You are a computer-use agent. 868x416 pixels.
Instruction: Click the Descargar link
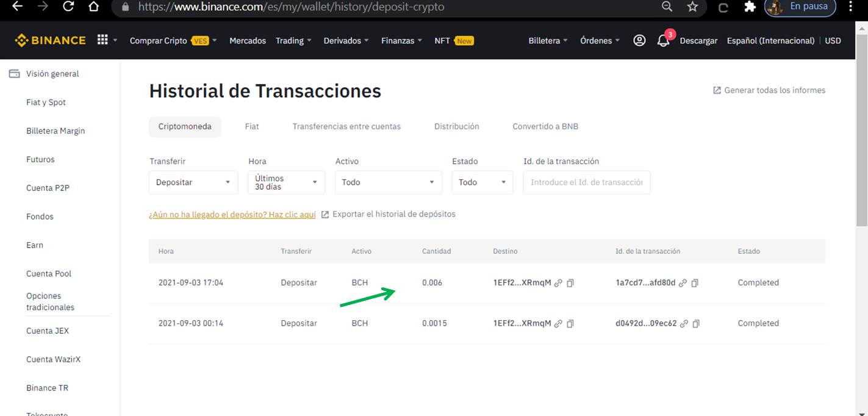point(698,41)
